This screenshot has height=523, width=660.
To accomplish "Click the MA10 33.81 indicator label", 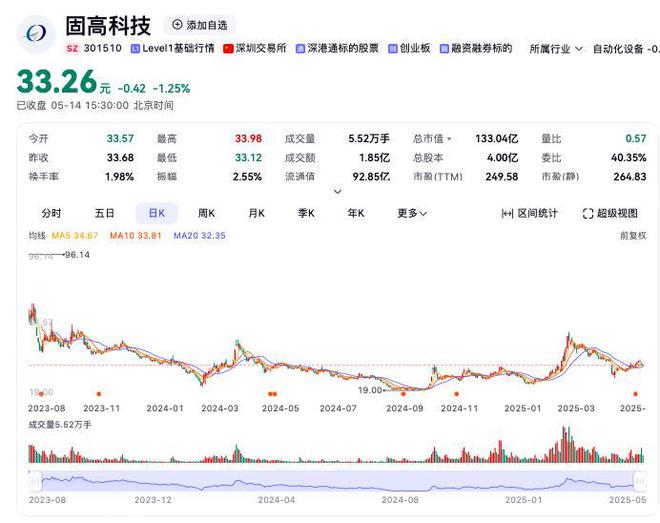I will (x=136, y=236).
